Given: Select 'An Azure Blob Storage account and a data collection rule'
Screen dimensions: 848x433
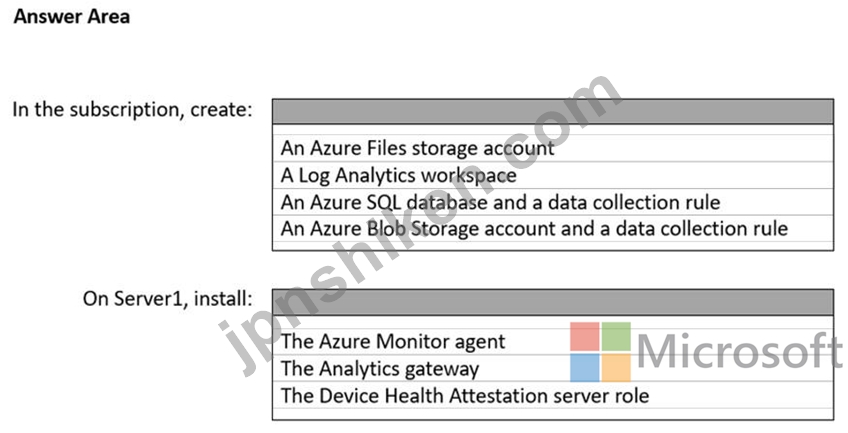Looking at the screenshot, I should [553, 228].
